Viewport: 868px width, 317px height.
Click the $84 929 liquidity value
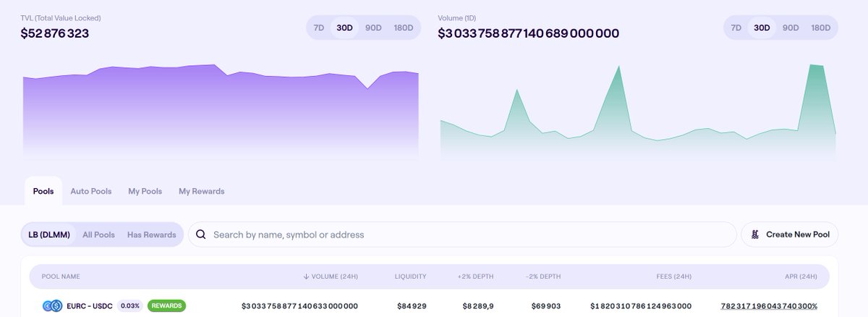412,306
